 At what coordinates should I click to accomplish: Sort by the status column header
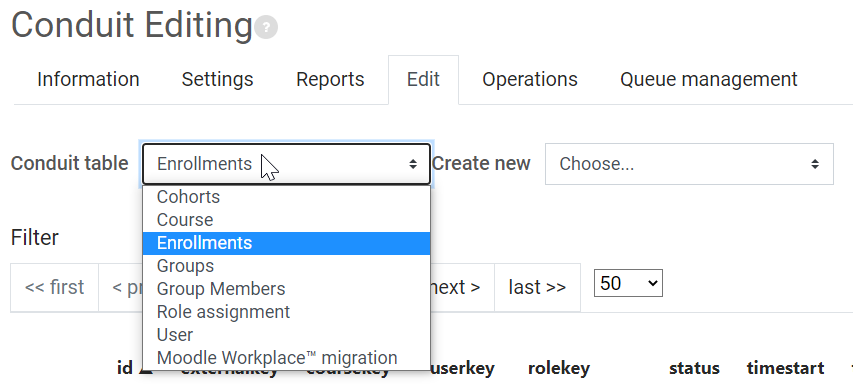click(x=694, y=369)
